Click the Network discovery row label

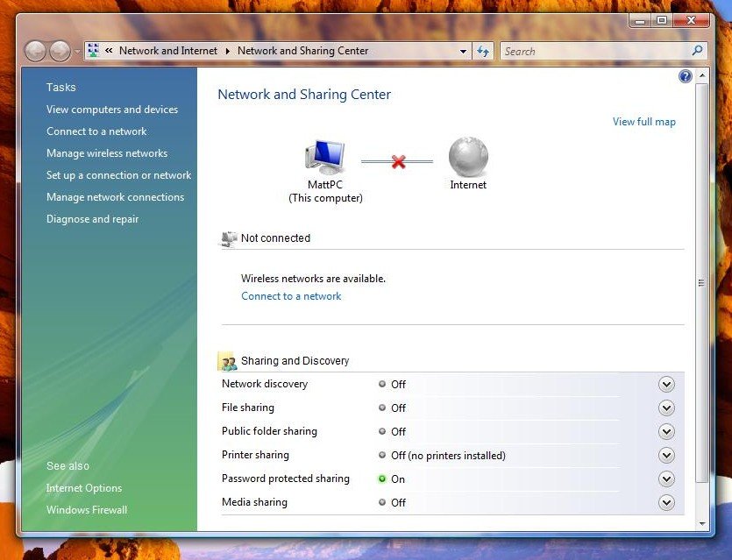coord(265,384)
